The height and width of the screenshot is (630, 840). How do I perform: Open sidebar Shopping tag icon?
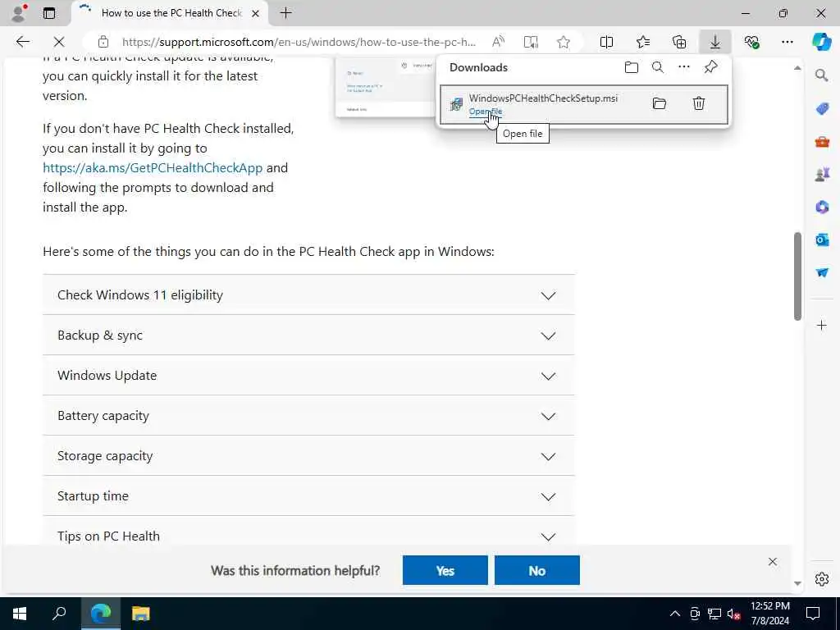point(822,109)
